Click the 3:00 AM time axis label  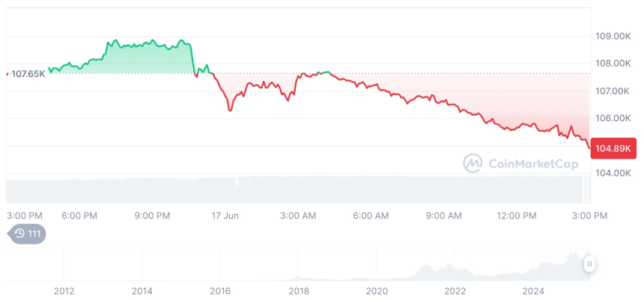click(x=297, y=216)
